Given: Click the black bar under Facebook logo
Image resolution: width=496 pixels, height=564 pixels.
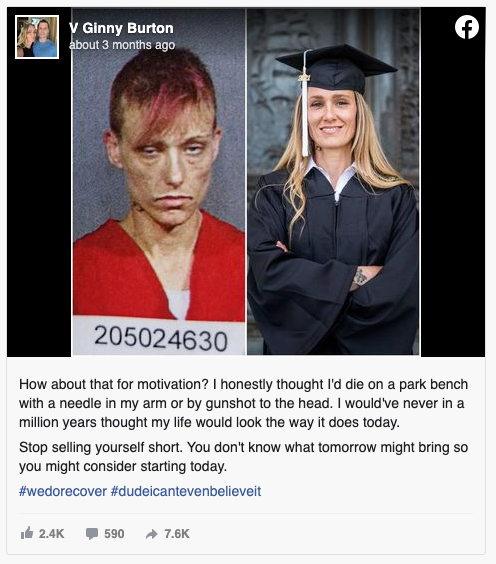Looking at the screenshot, I should pos(453,198).
